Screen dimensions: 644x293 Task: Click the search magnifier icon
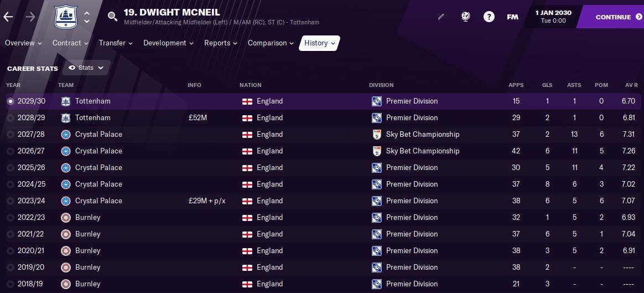click(x=112, y=17)
